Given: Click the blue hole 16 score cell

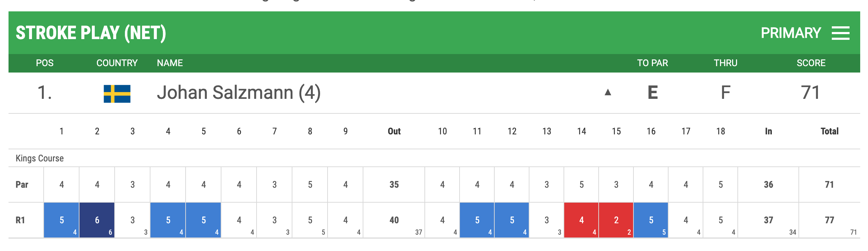Looking at the screenshot, I should [651, 220].
